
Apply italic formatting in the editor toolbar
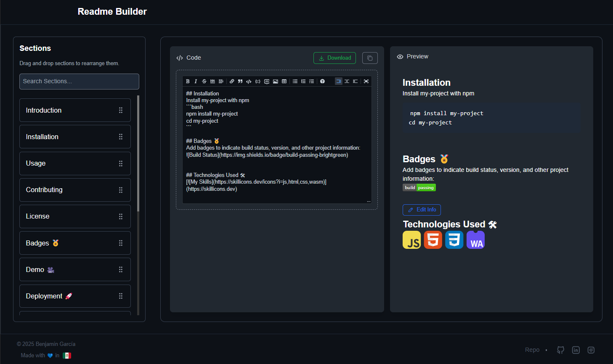click(196, 82)
